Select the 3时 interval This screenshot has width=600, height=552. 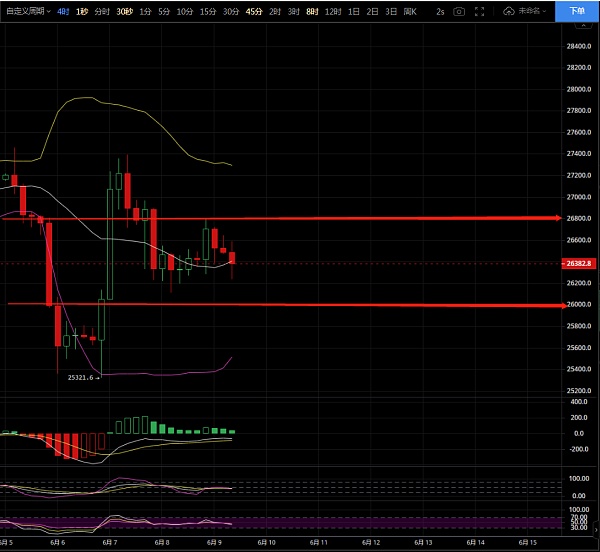click(293, 12)
